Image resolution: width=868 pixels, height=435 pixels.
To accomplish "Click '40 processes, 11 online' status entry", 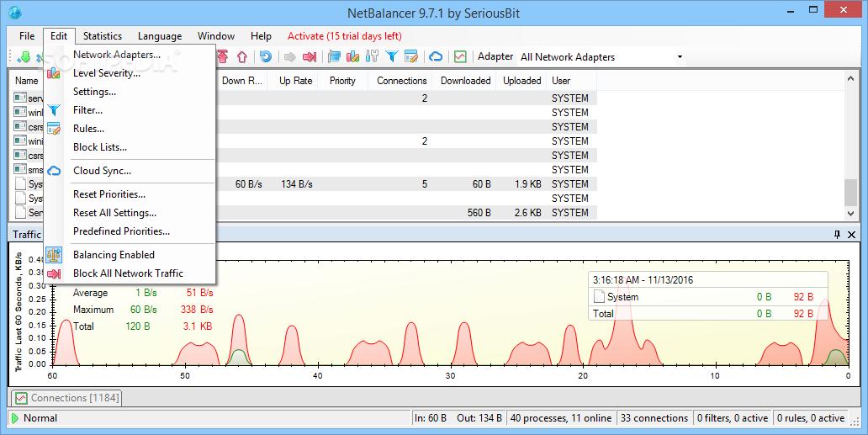I will point(561,418).
